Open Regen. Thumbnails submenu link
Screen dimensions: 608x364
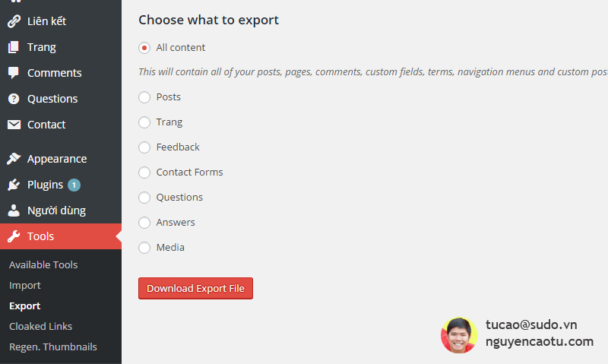(x=53, y=347)
